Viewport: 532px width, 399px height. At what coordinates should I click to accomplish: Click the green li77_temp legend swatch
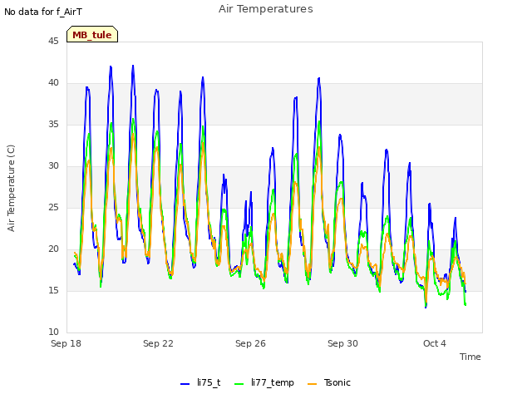tap(239, 384)
